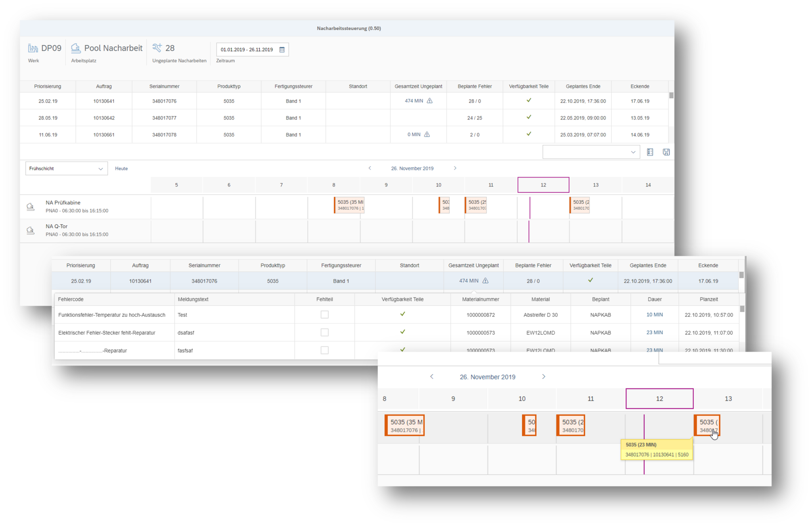Open the calendar picker in the Zeitraum field
Screen dimensions: 812x527
pos(282,49)
